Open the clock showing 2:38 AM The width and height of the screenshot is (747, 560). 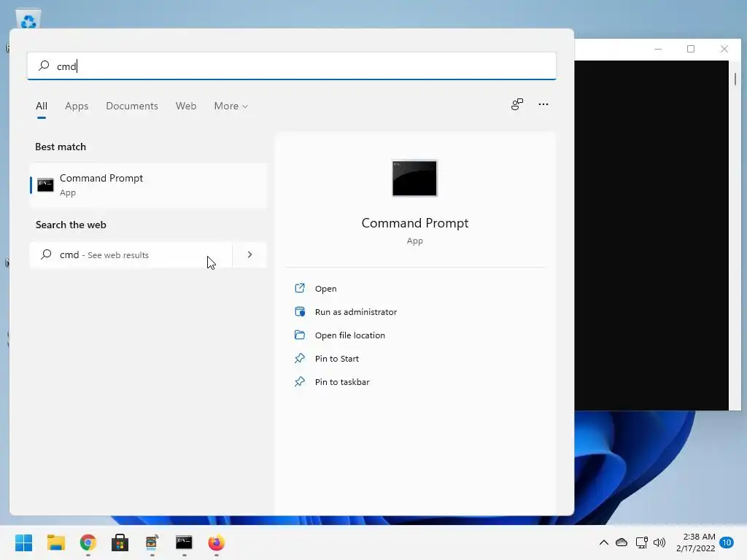(x=696, y=542)
